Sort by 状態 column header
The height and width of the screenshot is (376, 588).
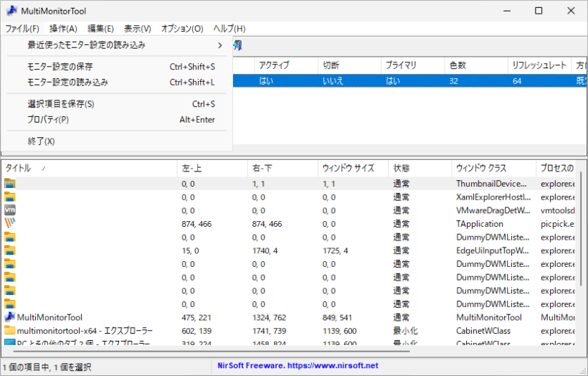click(x=420, y=168)
